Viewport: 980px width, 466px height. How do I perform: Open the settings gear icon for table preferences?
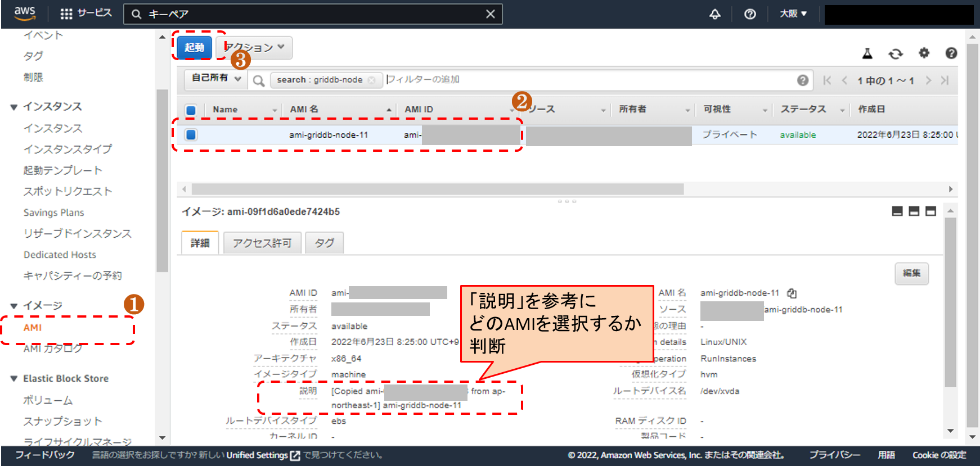[924, 53]
